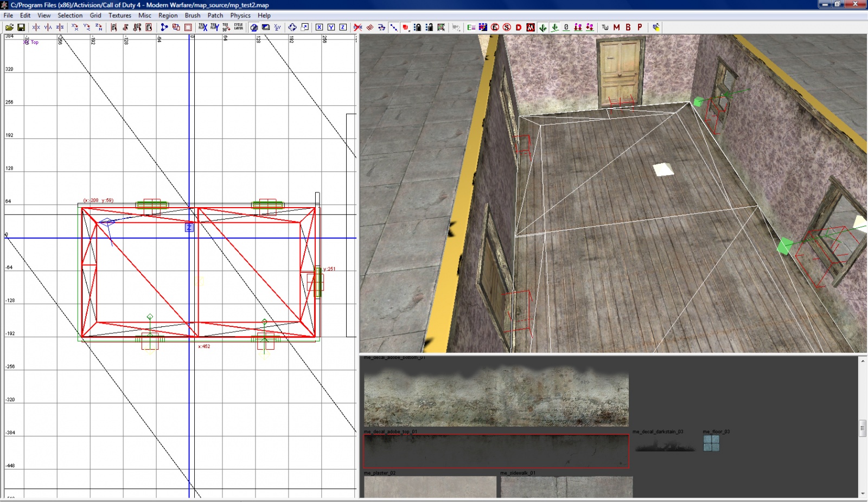Switch to the Y axis view button
This screenshot has width=868, height=502.
(331, 27)
